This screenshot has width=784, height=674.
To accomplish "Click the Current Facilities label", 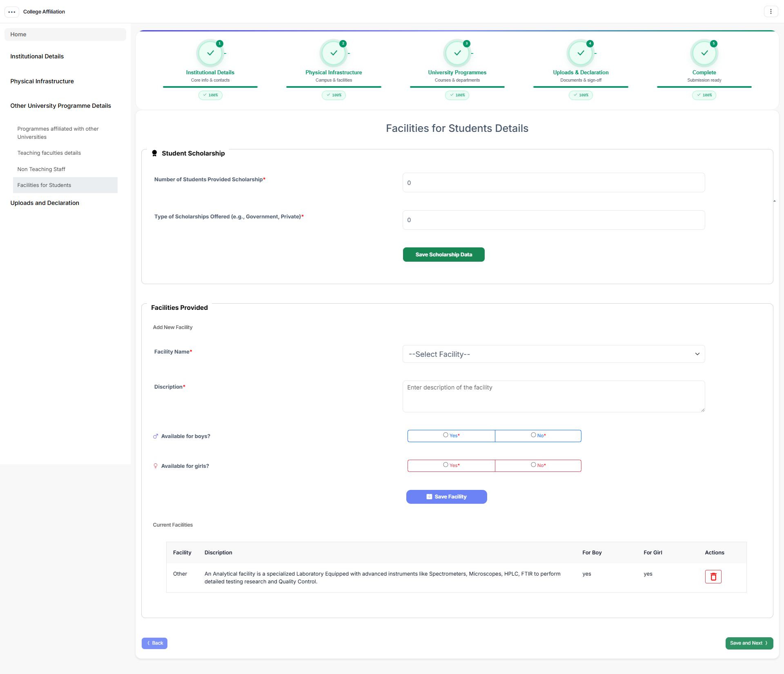I will click(x=173, y=525).
